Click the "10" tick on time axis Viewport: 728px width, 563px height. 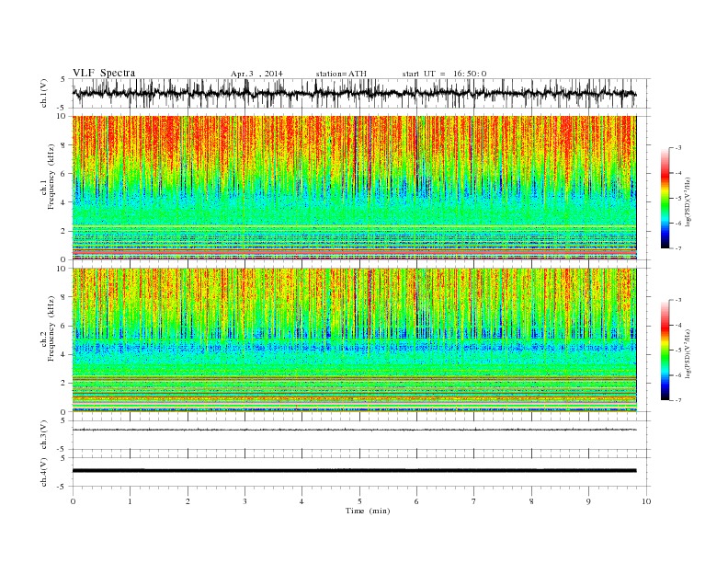coord(646,501)
